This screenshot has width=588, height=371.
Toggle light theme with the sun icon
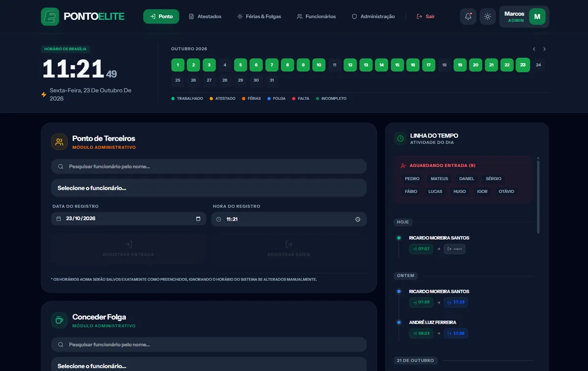[x=488, y=17]
